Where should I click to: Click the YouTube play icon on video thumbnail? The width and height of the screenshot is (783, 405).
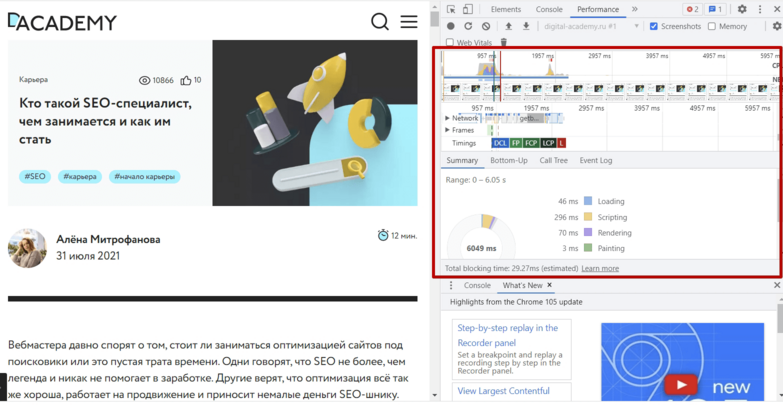[680, 385]
